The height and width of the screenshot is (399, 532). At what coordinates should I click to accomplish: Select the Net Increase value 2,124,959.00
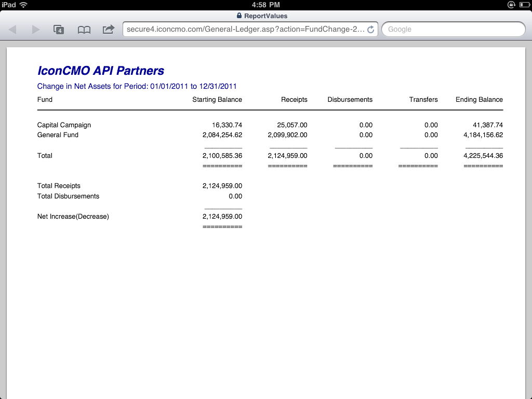click(222, 217)
